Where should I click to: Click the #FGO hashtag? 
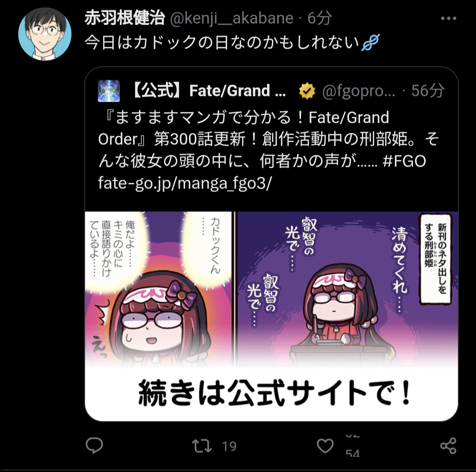click(404, 161)
